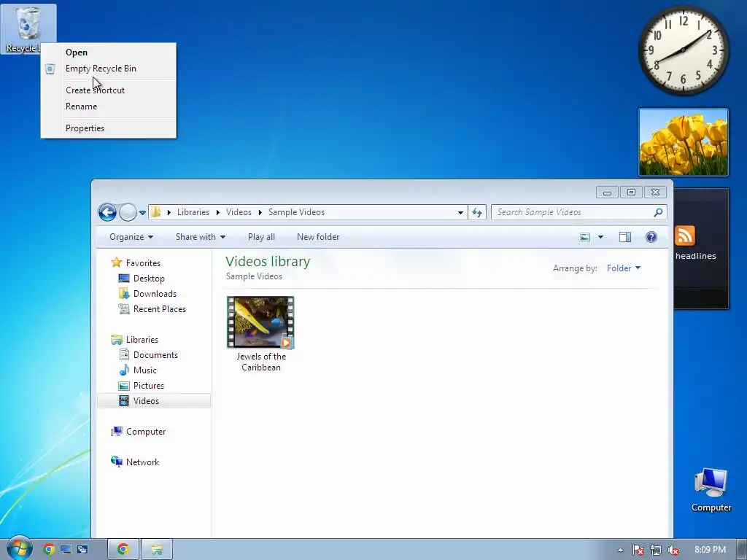
Task: Click Sample Videos breadcrumb segment
Action: [296, 212]
